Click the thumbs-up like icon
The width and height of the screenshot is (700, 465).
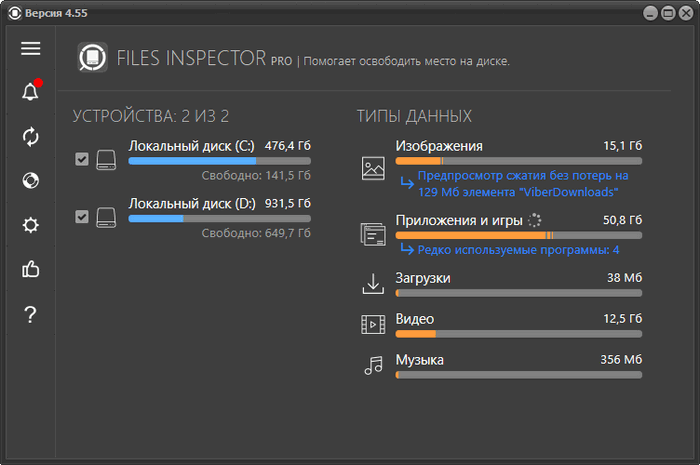tap(30, 269)
